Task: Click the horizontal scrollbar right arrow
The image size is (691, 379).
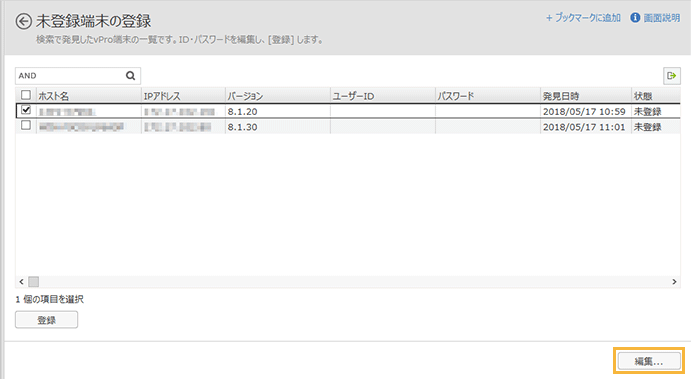Action: [x=674, y=282]
